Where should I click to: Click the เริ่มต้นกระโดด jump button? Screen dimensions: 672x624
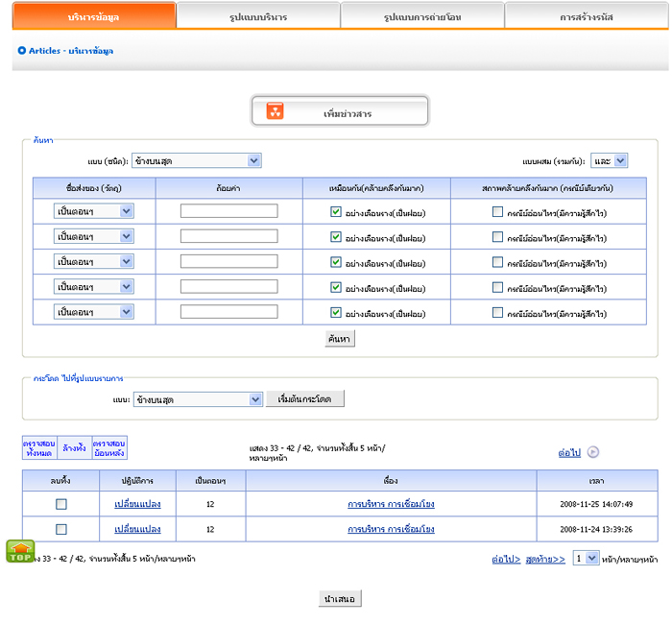[304, 399]
